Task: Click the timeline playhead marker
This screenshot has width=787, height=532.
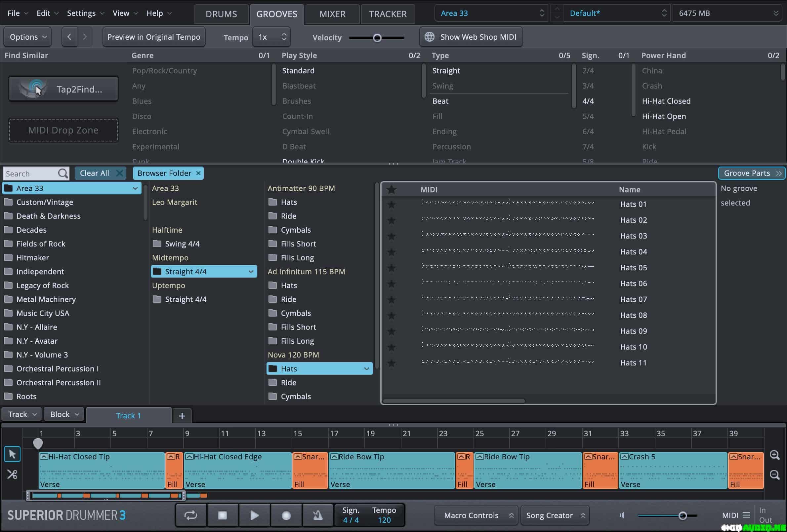Action: [38, 443]
